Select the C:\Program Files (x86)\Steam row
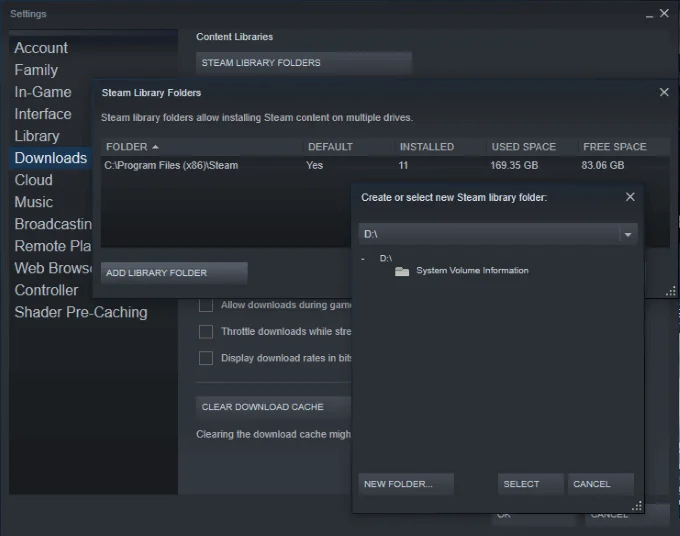This screenshot has height=536, width=680. pos(385,165)
